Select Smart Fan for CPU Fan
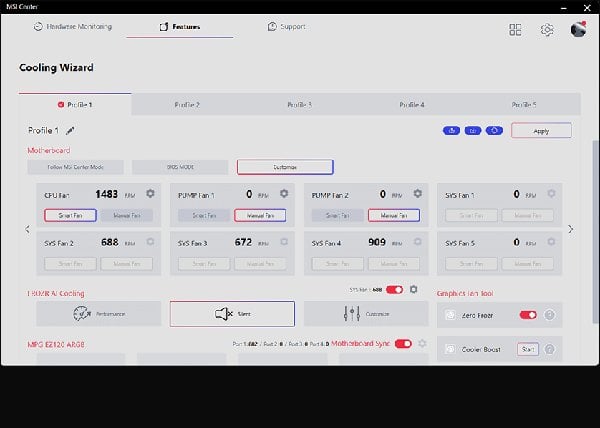The image size is (600, 428). coord(70,215)
